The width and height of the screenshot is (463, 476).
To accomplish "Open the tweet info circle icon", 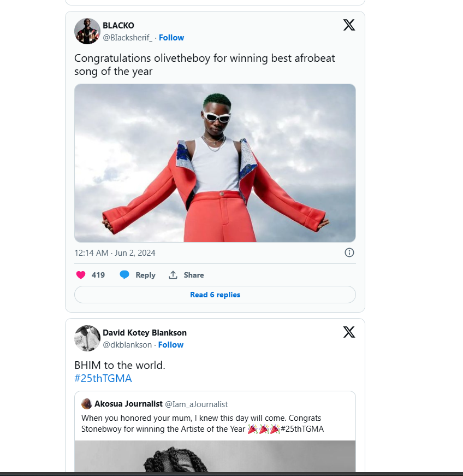I will (x=349, y=252).
